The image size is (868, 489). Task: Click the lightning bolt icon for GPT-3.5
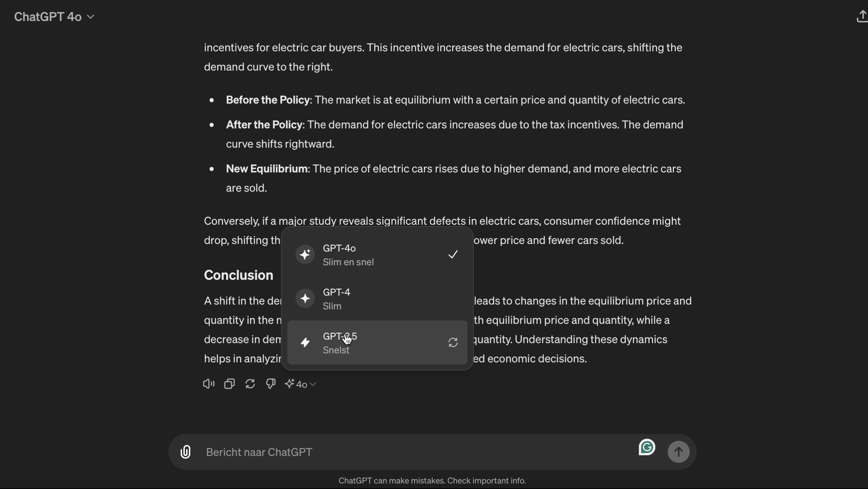305,343
